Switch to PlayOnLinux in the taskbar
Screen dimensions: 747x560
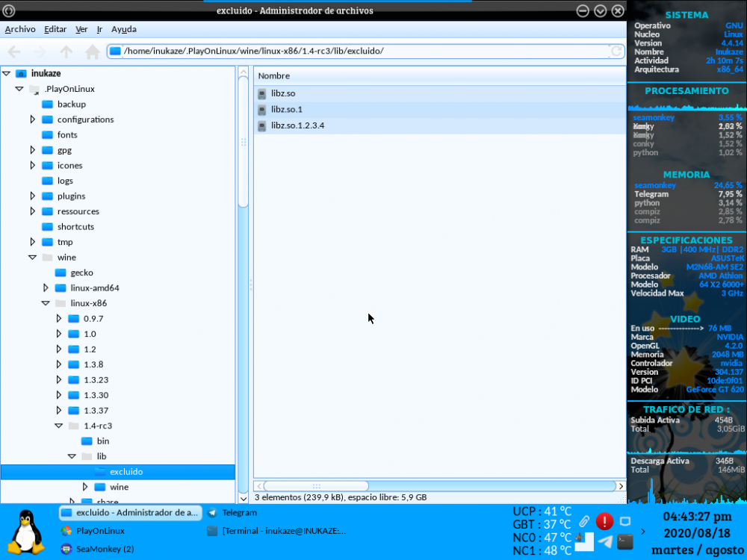pyautogui.click(x=100, y=531)
